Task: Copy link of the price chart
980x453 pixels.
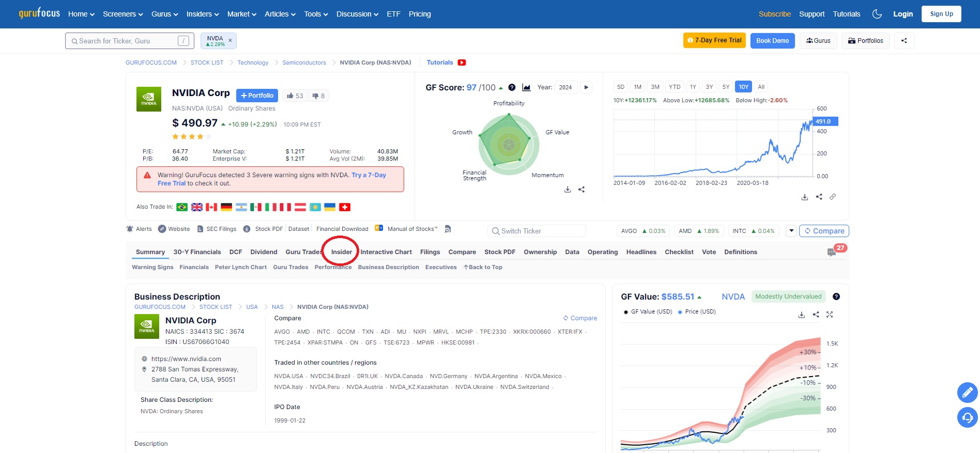Action: (833, 197)
